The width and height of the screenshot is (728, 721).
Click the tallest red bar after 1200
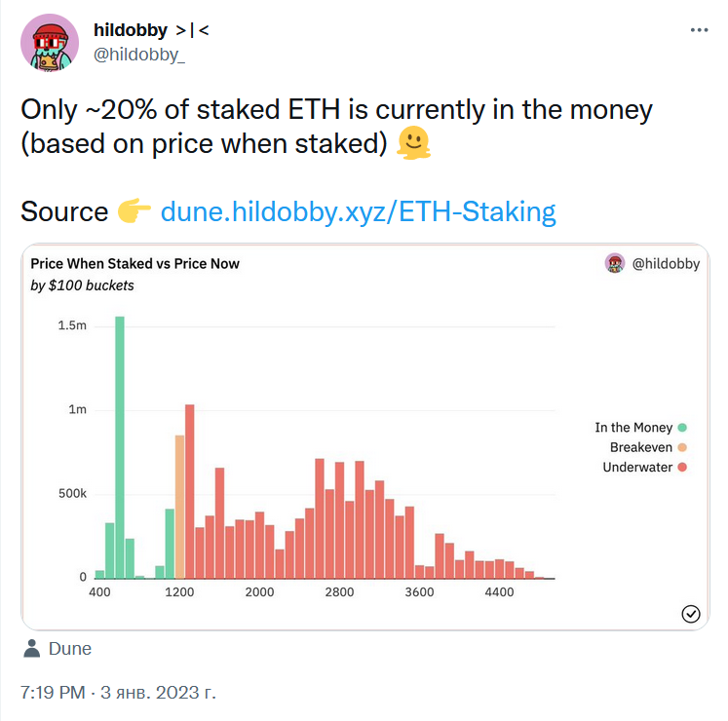coord(189,492)
